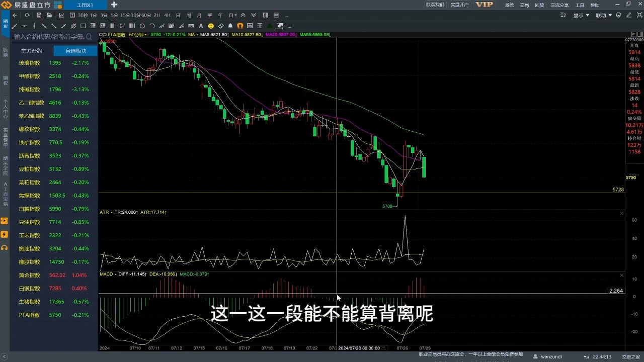
Task: Select the 工作区1 workspace tab
Action: point(85,5)
